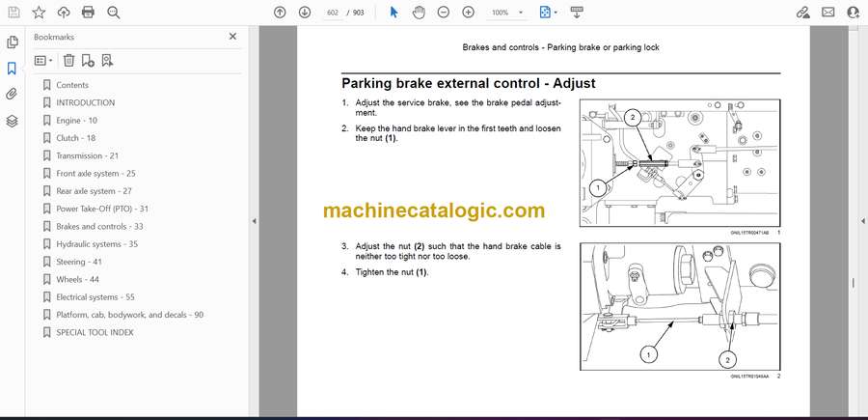The height and width of the screenshot is (420, 868).
Task: Click the second cable diagram figure
Action: click(680, 307)
